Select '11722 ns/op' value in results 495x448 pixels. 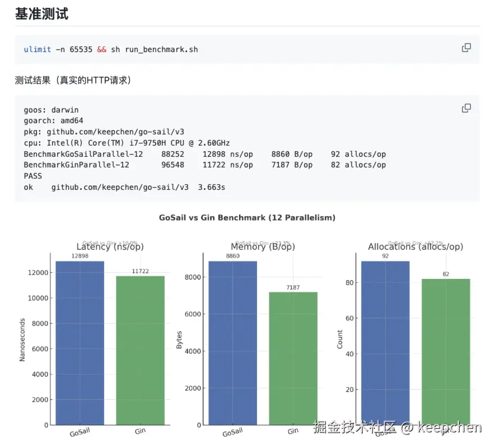click(227, 165)
